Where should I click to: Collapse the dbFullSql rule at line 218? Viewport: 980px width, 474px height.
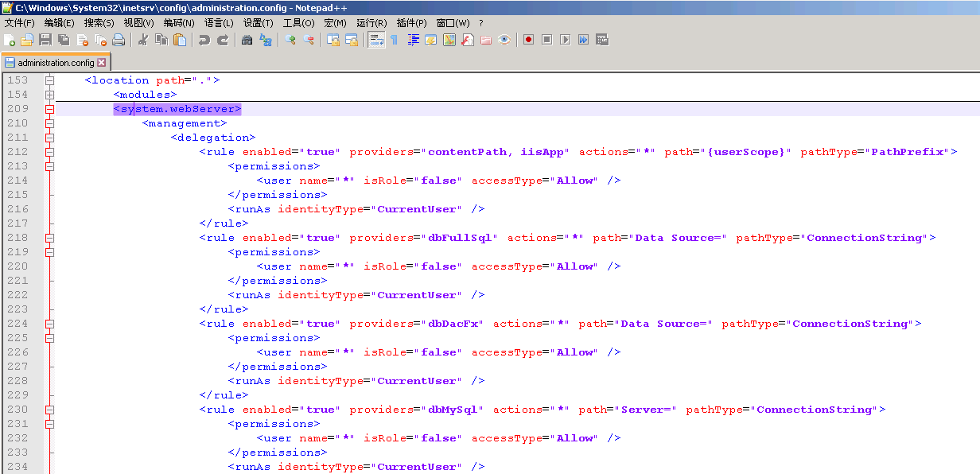click(49, 238)
